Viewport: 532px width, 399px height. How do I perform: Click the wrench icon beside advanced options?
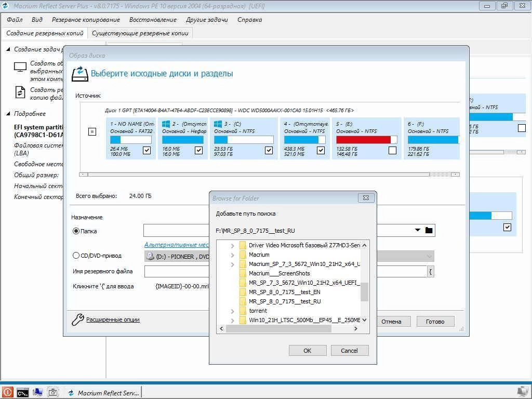coord(78,320)
